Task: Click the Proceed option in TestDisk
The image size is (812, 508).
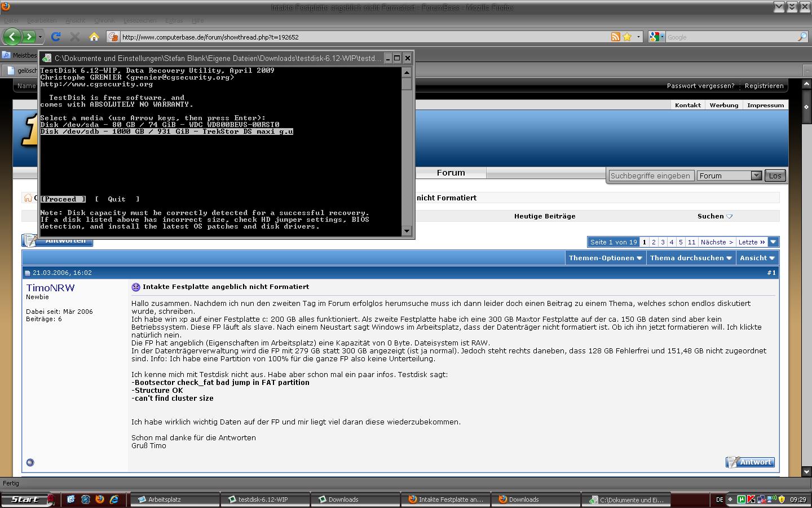Action: pyautogui.click(x=63, y=199)
